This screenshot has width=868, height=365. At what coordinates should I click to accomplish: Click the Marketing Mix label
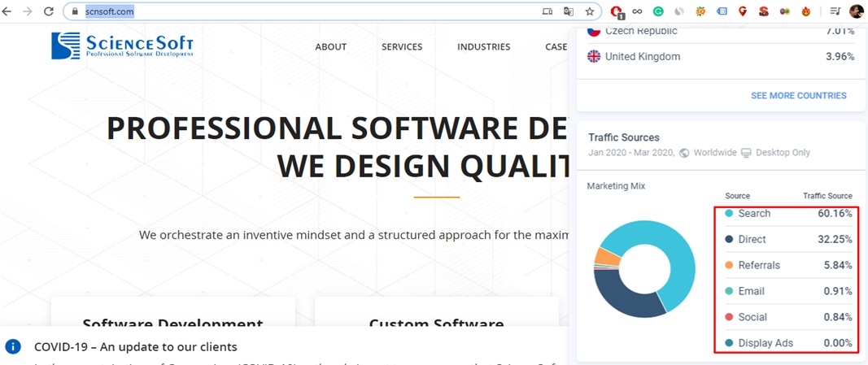[616, 186]
